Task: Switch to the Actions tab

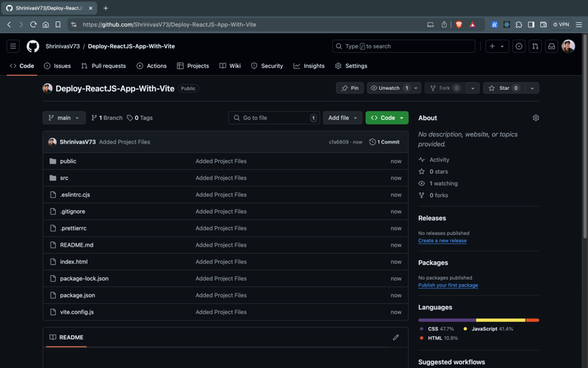Action: 151,66
